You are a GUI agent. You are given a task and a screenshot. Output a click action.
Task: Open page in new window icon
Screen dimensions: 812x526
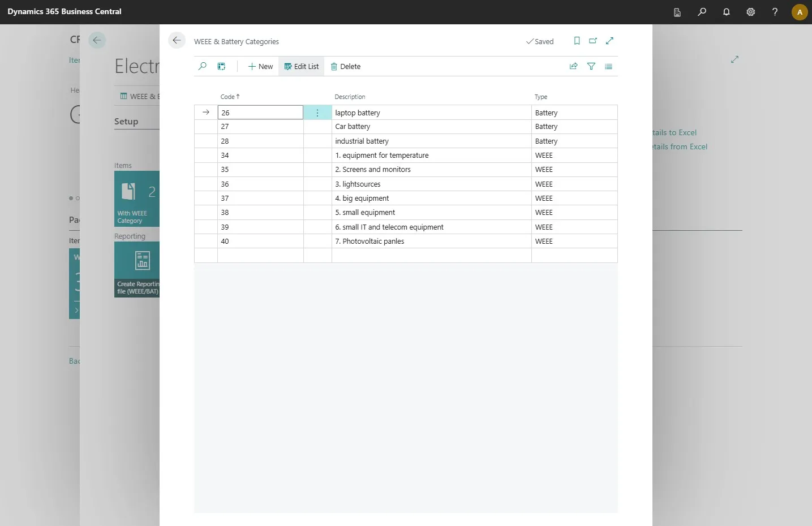[593, 41]
